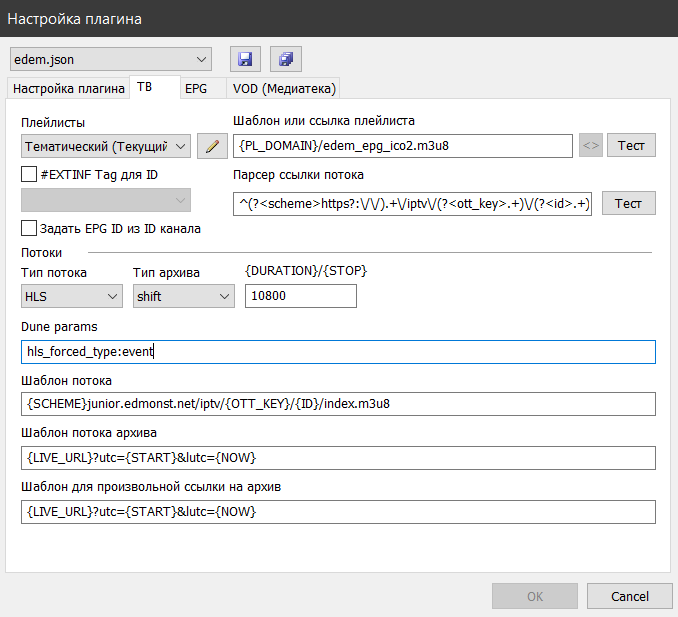Screen dimensions: 678x617
Task: Toggle Задать EPG ID из ID канала
Action: tap(29, 228)
